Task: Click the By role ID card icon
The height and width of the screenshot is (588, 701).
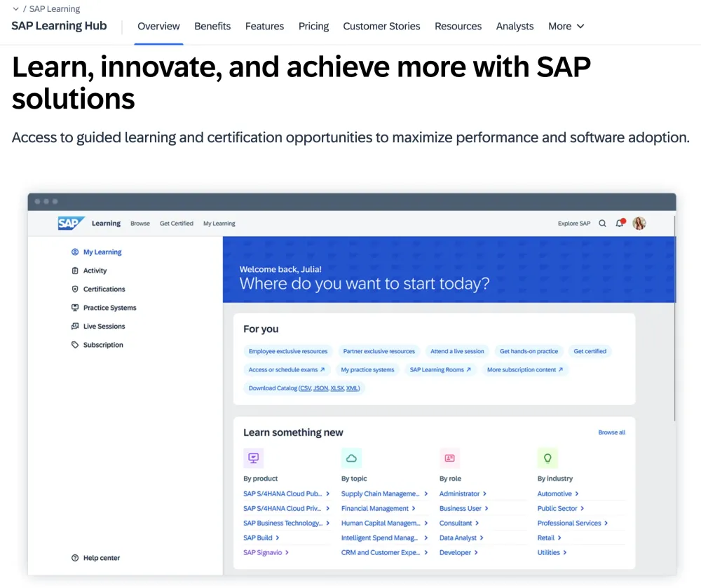Action: coord(449,458)
